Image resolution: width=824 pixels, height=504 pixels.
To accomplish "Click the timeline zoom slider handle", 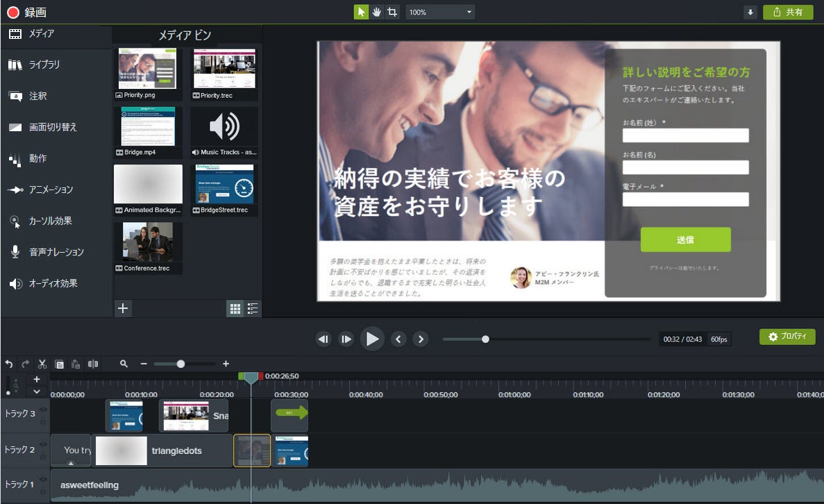I will point(180,364).
